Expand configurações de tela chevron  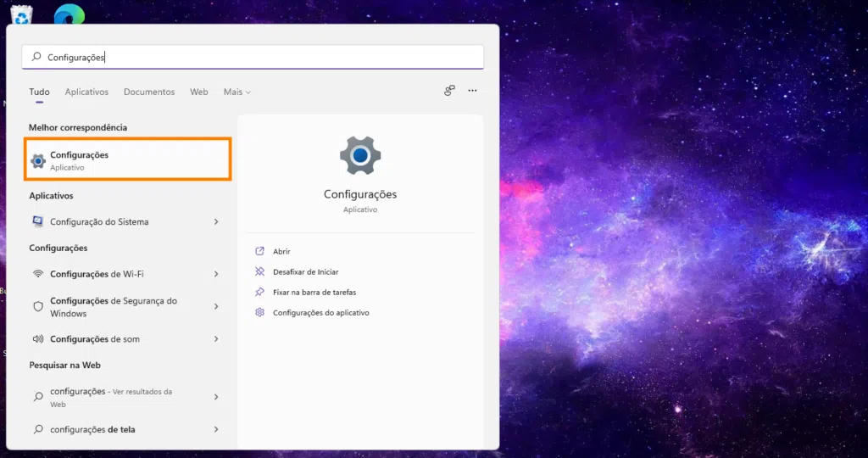(216, 429)
